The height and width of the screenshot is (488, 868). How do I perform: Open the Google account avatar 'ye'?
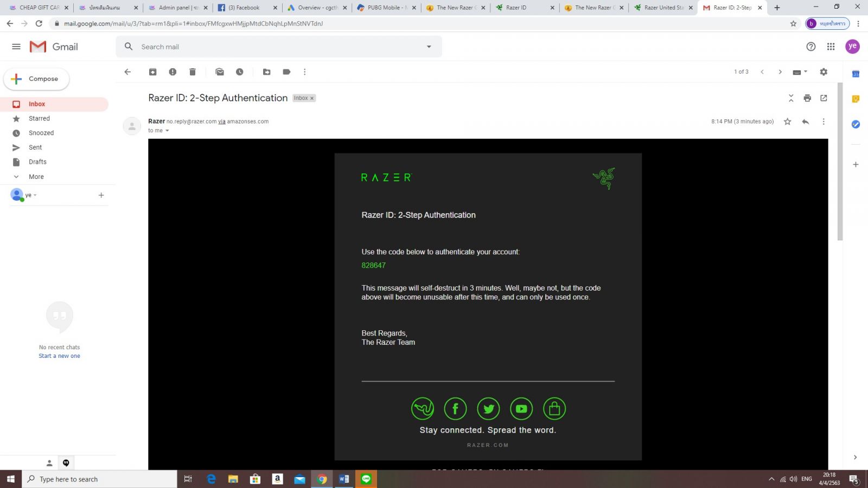[x=852, y=47]
